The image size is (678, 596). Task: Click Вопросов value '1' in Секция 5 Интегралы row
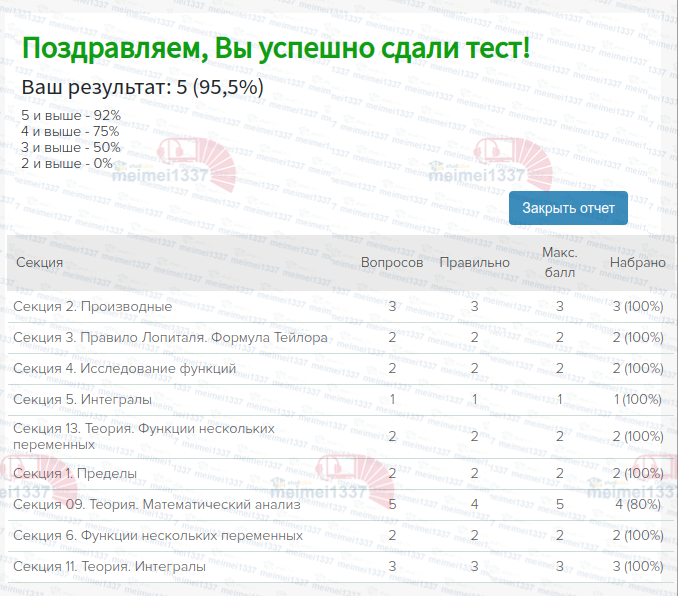tap(392, 400)
